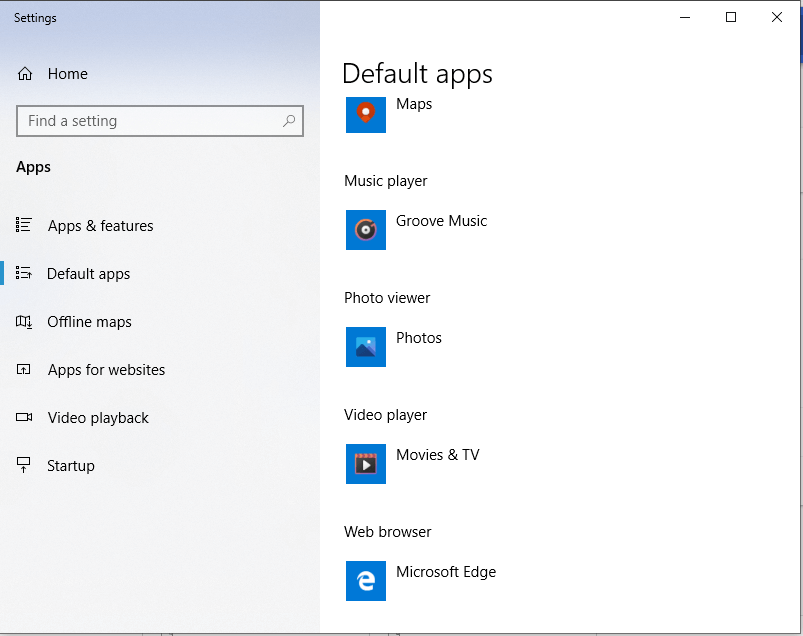Open Offline maps settings
This screenshot has width=803, height=636.
[x=160, y=322]
